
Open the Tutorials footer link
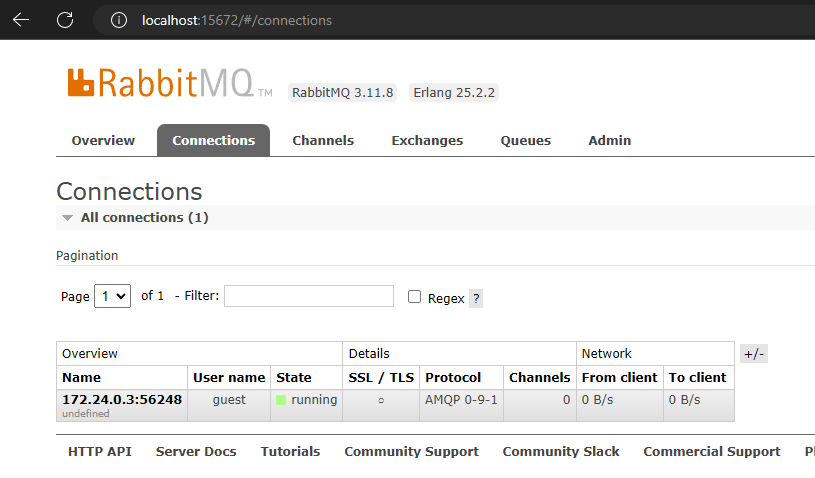(x=290, y=452)
